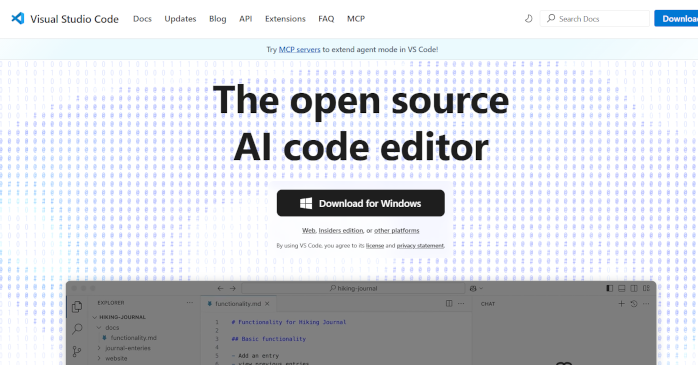Collapse the docs folder in the explorer
Screen dimensions: 698x365
99,328
